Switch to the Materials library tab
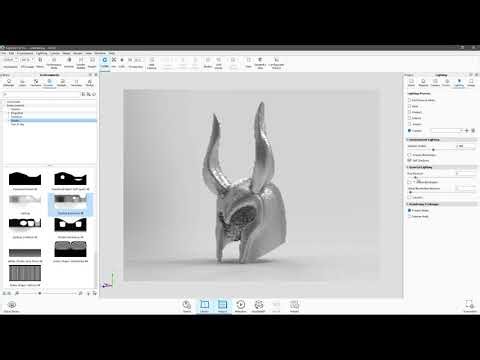 click(9, 82)
